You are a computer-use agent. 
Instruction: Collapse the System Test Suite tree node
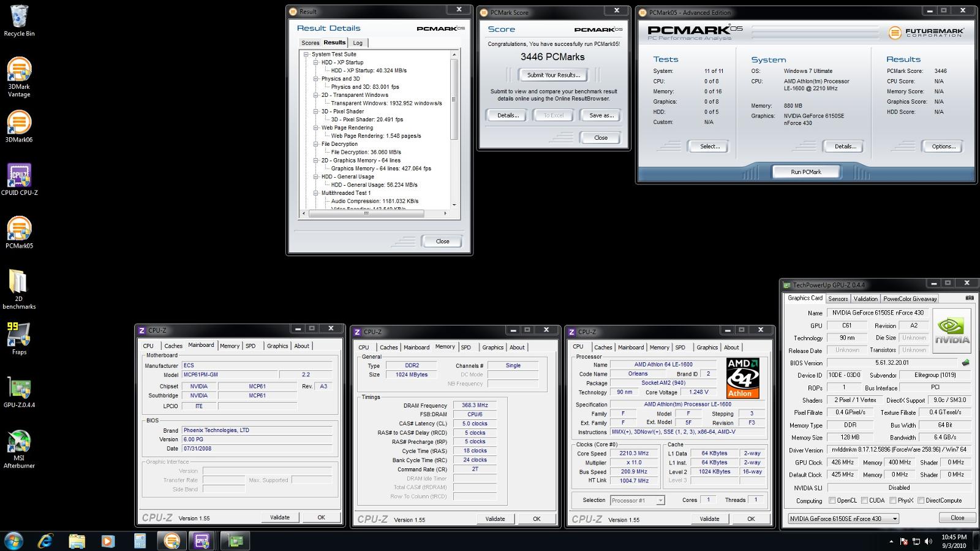point(306,55)
